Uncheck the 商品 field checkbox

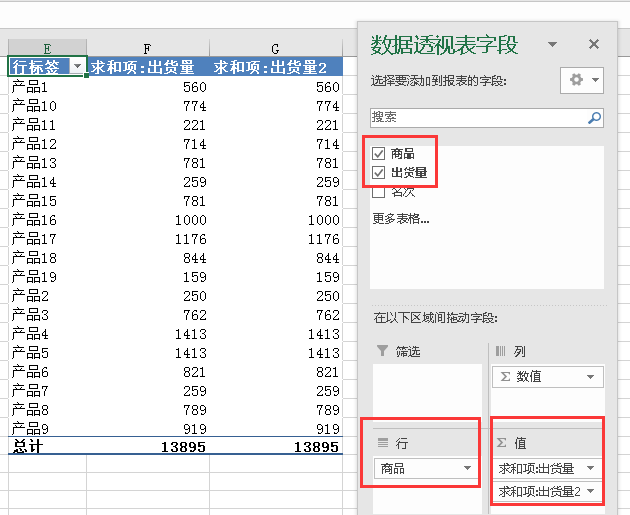(378, 154)
